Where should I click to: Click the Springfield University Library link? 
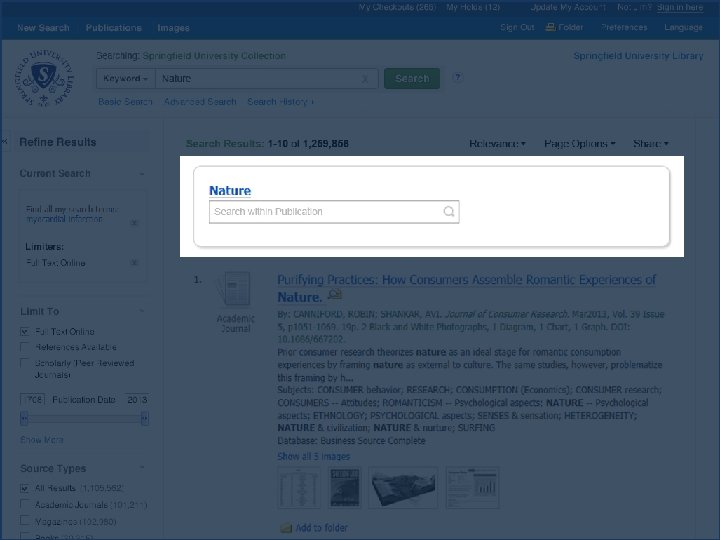(638, 56)
